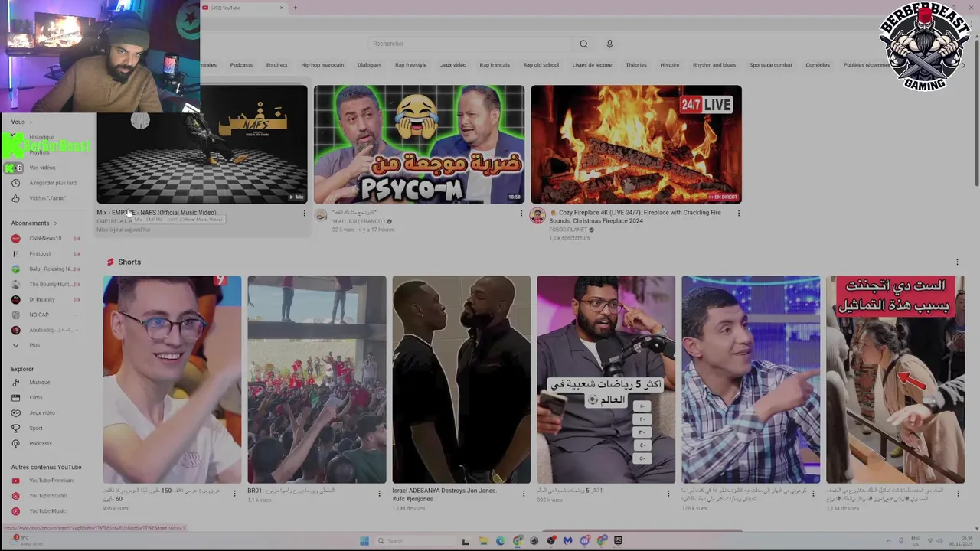Open Vos vidéos in sidebar

coord(42,168)
